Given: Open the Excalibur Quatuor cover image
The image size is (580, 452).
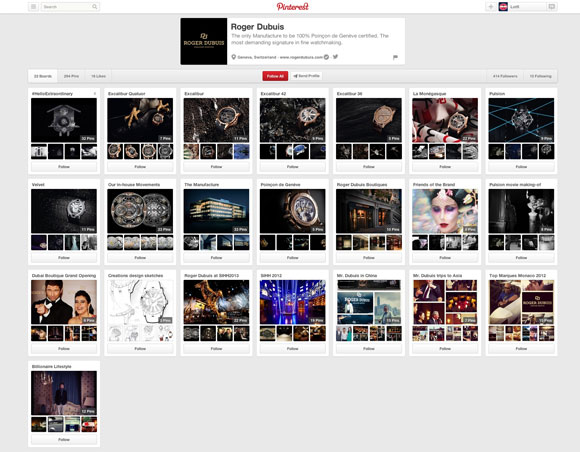Looking at the screenshot, I should pos(140,120).
